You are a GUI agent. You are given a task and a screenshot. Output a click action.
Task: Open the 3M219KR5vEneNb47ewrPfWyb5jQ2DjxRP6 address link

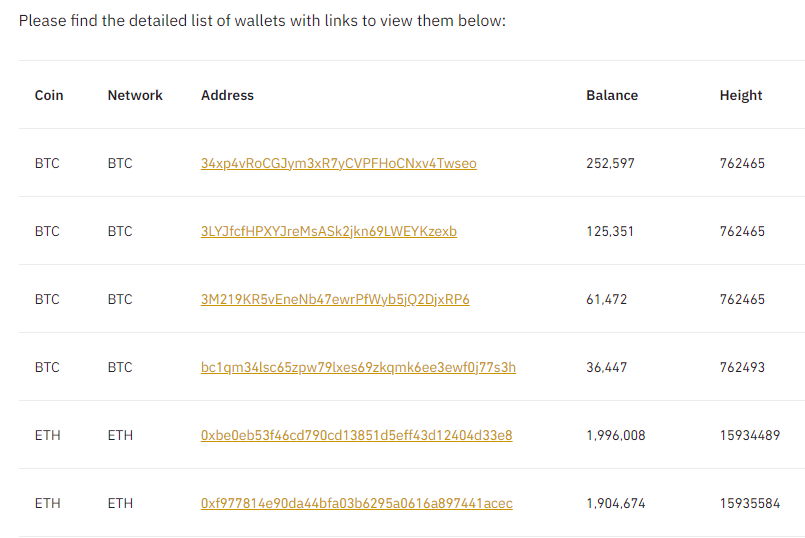click(335, 299)
